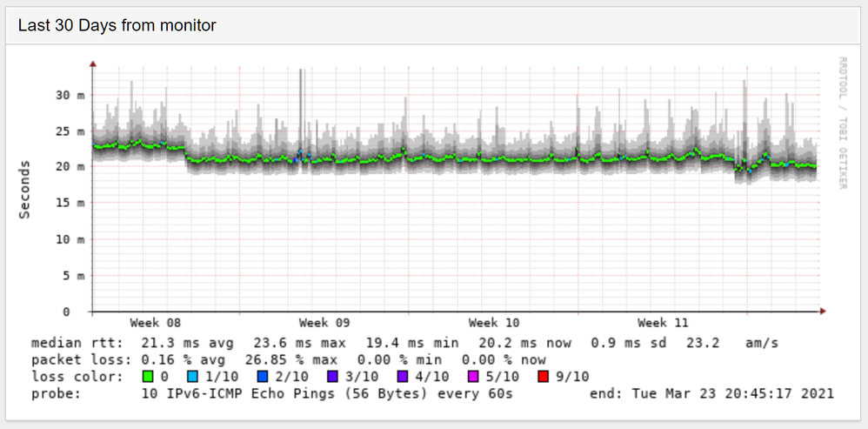Click the "packet loss:" row label

click(82, 360)
